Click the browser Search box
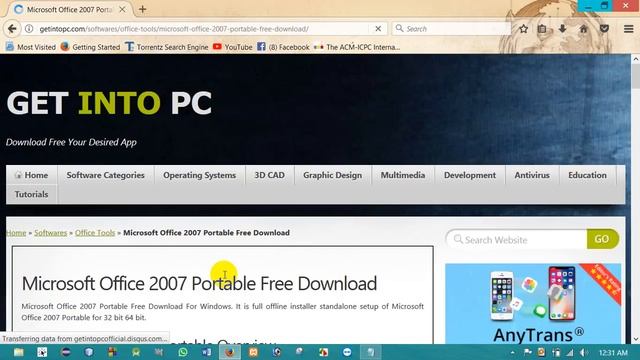The height and width of the screenshot is (360, 640). click(x=451, y=29)
